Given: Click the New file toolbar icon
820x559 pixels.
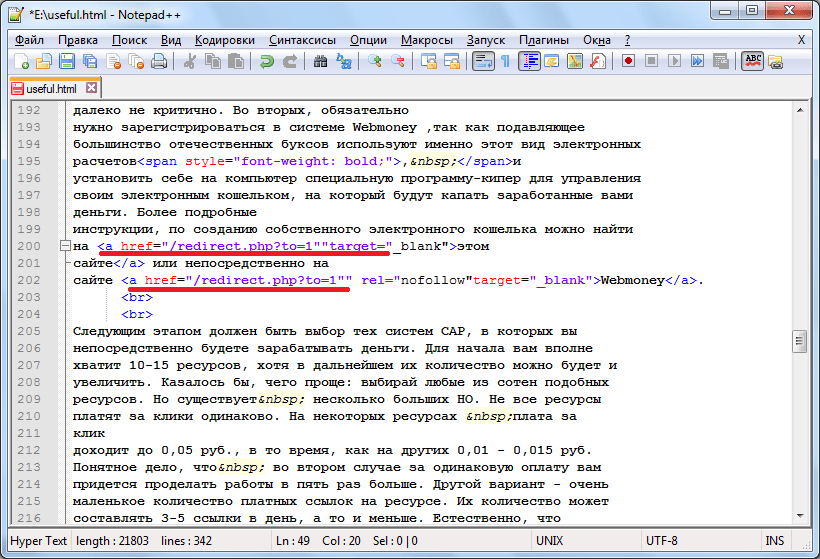Looking at the screenshot, I should tap(21, 62).
